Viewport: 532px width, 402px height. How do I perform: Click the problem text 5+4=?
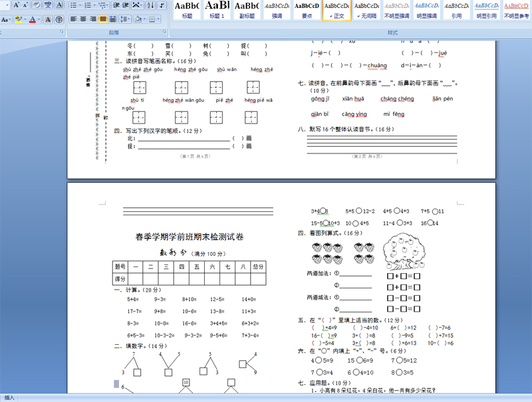click(x=133, y=299)
